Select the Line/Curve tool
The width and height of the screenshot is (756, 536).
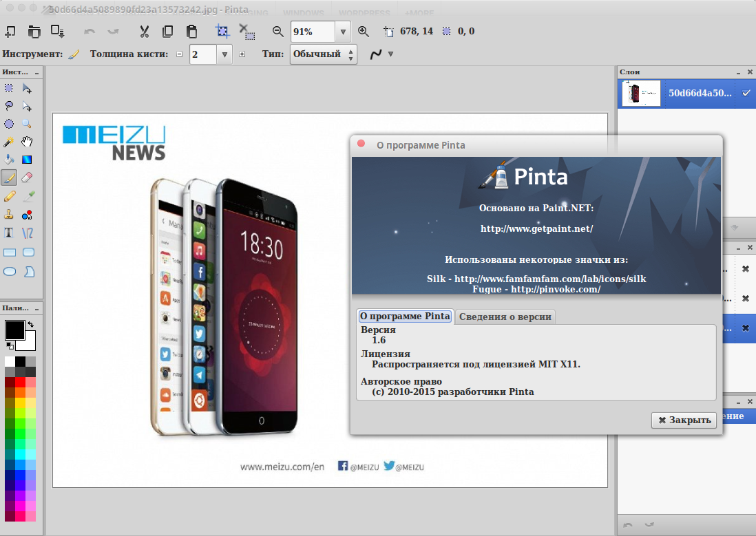coord(28,233)
